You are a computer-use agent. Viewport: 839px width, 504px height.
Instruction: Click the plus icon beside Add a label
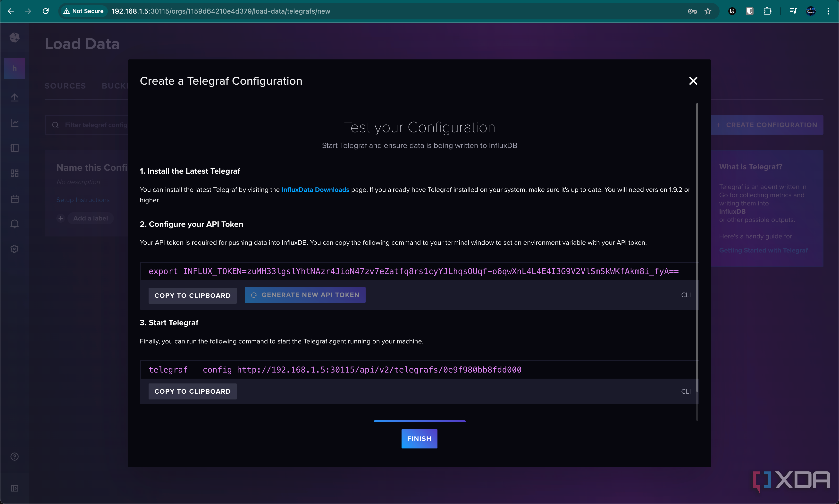pos(60,218)
